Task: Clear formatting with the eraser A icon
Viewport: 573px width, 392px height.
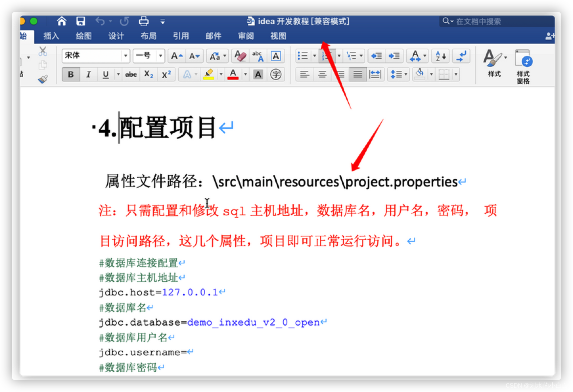Action: 240,56
